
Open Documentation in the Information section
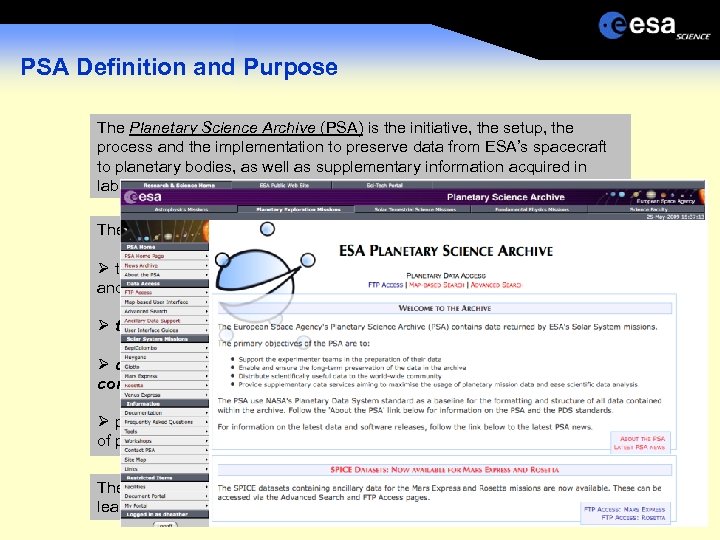coord(165,413)
